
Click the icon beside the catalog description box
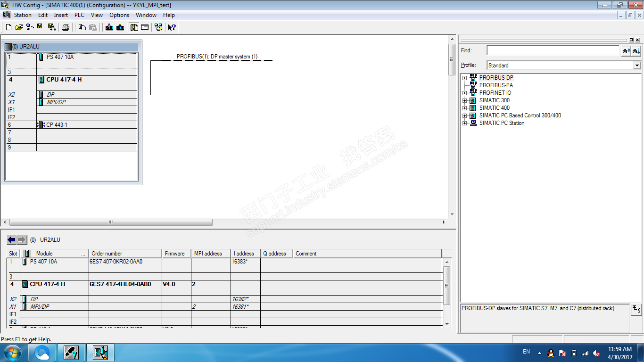point(636,309)
